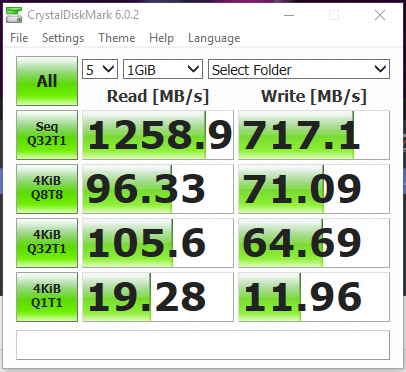Click the Read [MB/s] column header
The height and width of the screenshot is (372, 406).
coord(158,97)
